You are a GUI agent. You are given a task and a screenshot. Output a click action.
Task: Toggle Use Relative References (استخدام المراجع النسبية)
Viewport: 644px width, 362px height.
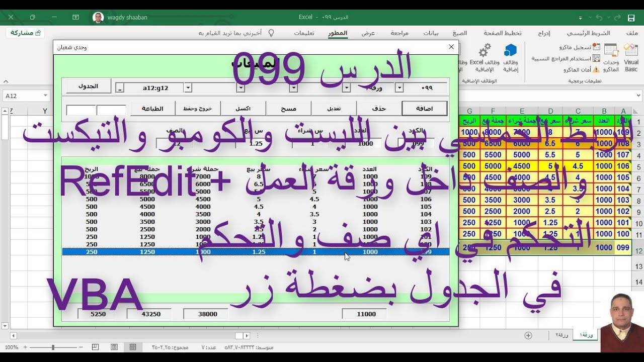coord(565,58)
